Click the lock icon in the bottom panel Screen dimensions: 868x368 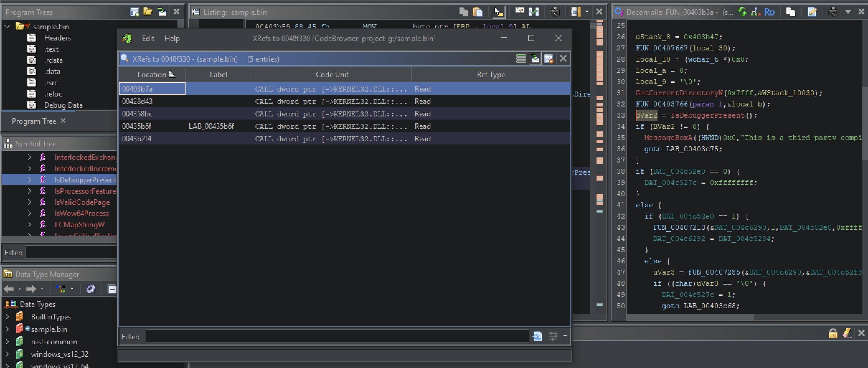pyautogui.click(x=833, y=333)
